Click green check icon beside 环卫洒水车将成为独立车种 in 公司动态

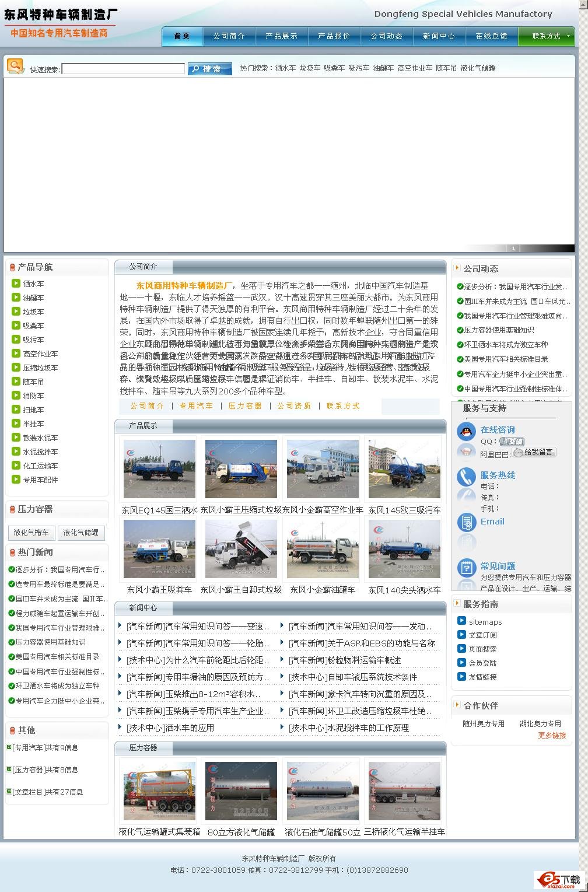click(460, 345)
